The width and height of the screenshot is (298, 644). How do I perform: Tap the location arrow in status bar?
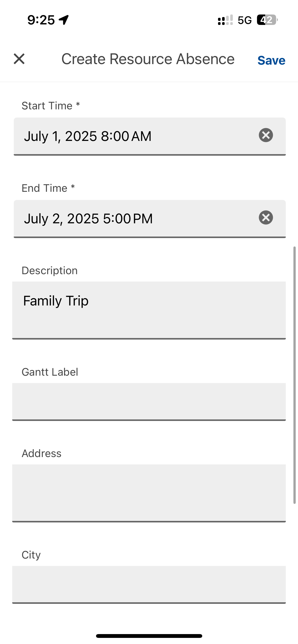pyautogui.click(x=64, y=20)
